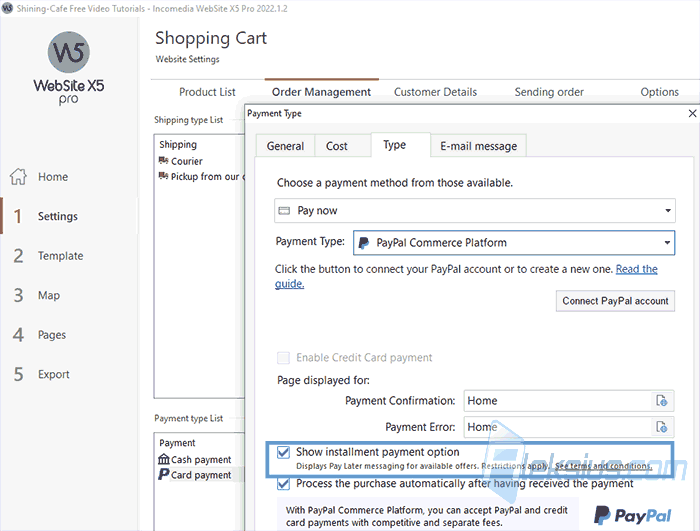This screenshot has height=531, width=700.
Task: Click the Payment Error Home field
Action: click(x=558, y=427)
